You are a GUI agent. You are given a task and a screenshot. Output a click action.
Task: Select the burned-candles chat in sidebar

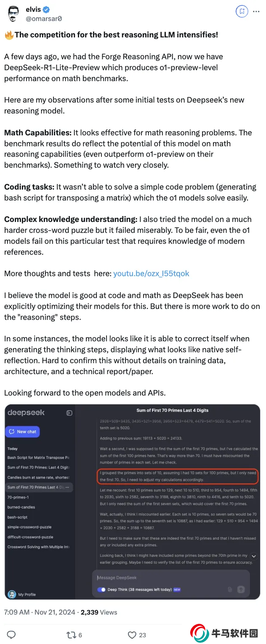(21, 507)
